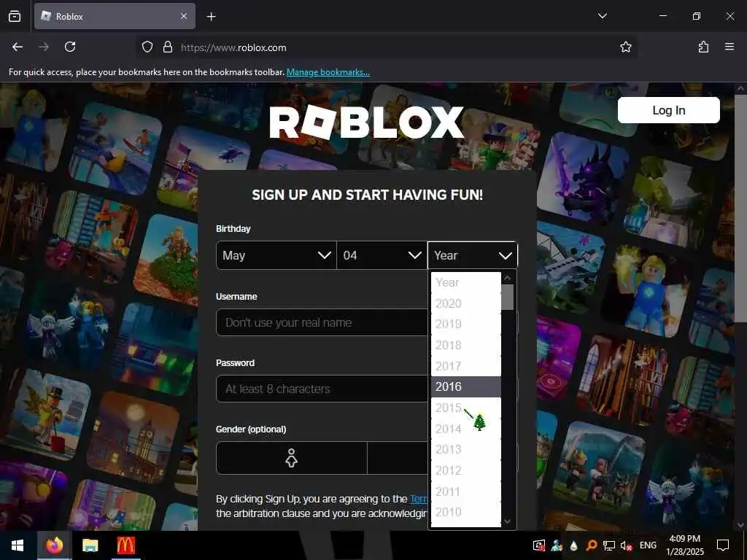
Task: Choose 2018 from year list
Action: tap(466, 345)
